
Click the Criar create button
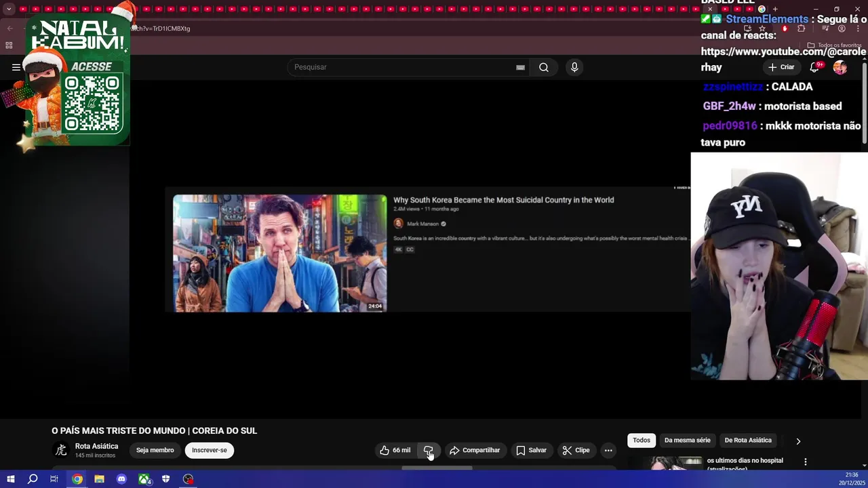coord(781,67)
